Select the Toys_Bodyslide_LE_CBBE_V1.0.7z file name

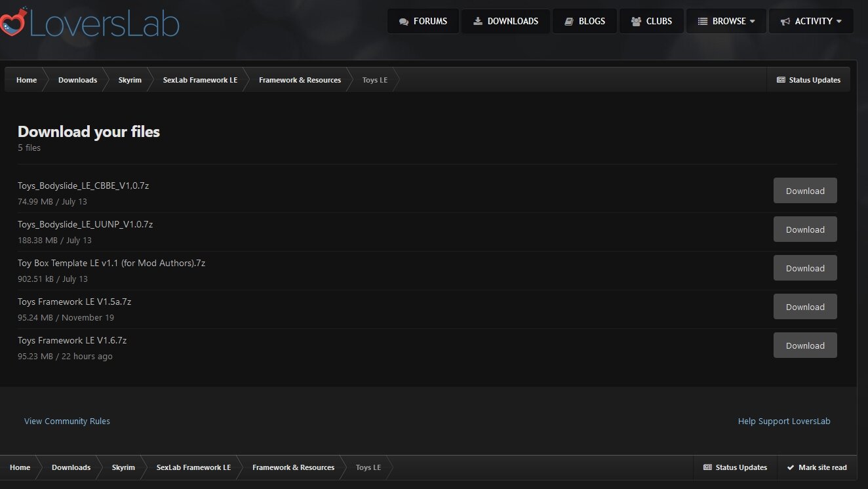coord(83,186)
